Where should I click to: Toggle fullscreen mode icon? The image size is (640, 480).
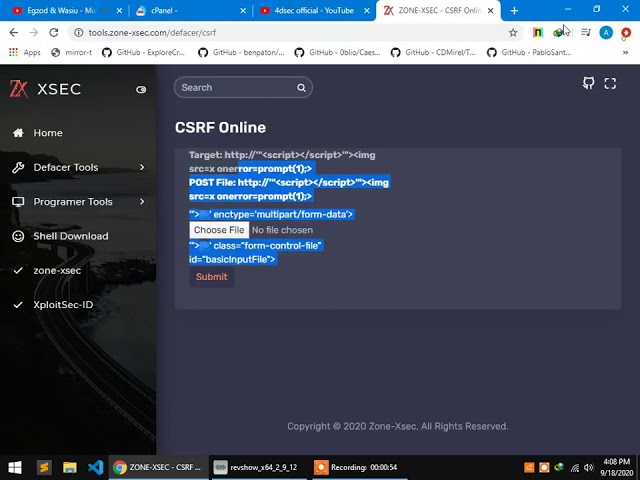pos(610,83)
